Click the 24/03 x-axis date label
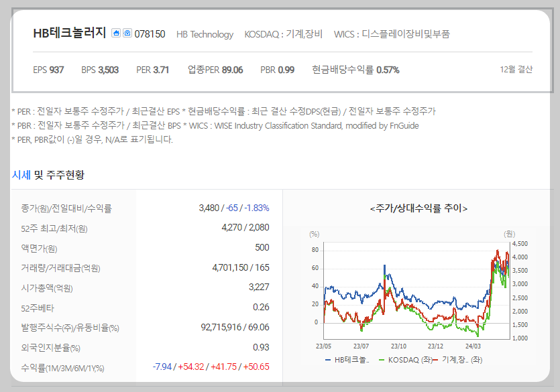This screenshot has height=392, width=560. (x=473, y=346)
